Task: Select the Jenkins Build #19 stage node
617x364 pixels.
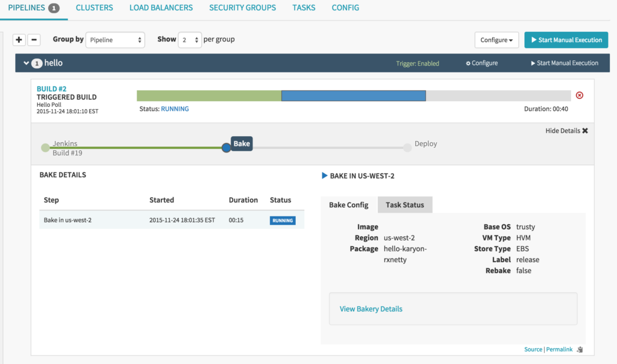Action: click(x=45, y=146)
